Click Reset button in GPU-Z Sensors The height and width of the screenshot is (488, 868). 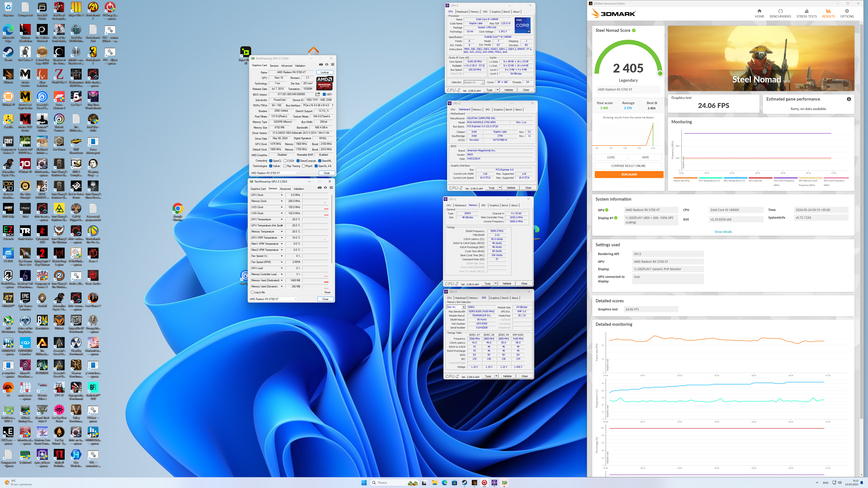tap(327, 292)
